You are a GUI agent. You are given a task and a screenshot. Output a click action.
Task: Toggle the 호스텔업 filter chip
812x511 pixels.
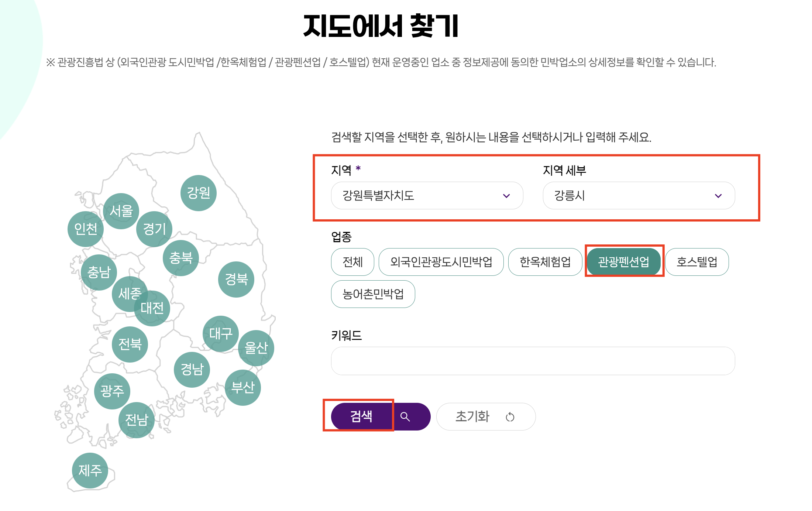click(696, 262)
